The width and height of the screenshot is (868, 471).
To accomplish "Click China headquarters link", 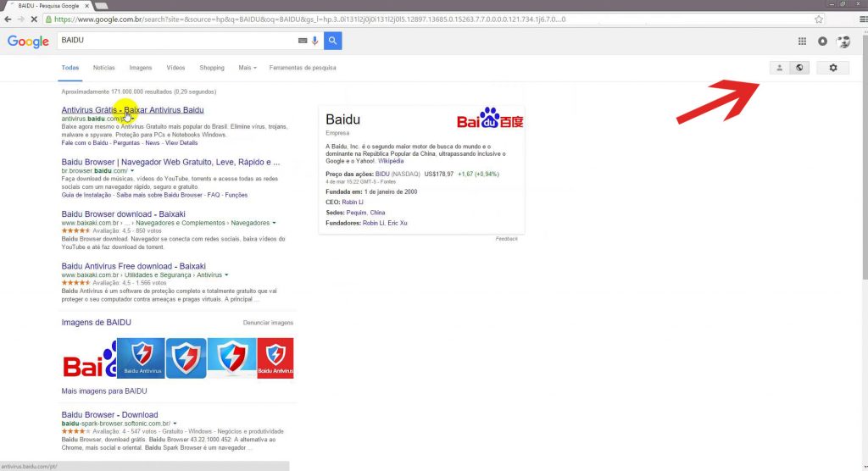I will (377, 213).
